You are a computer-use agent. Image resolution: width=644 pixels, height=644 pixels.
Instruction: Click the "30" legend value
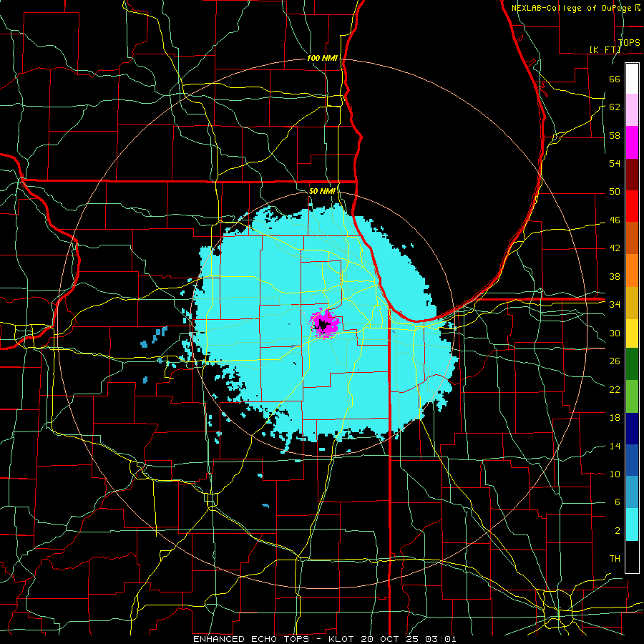pyautogui.click(x=615, y=333)
